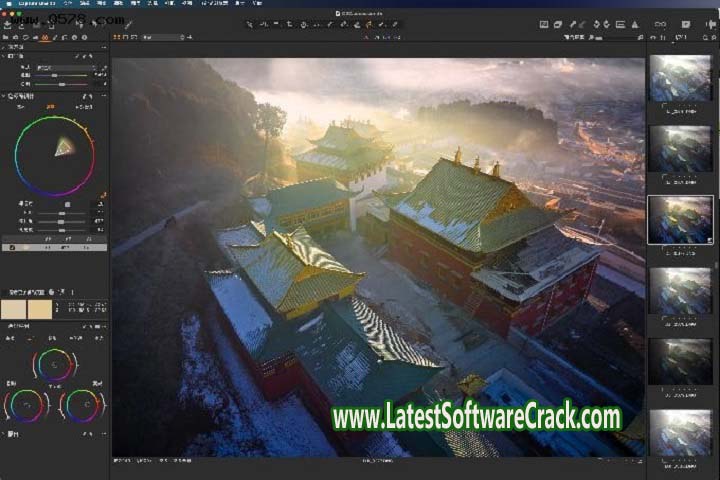
Task: Click the import images icon in top-left toolbar
Action: [7, 23]
